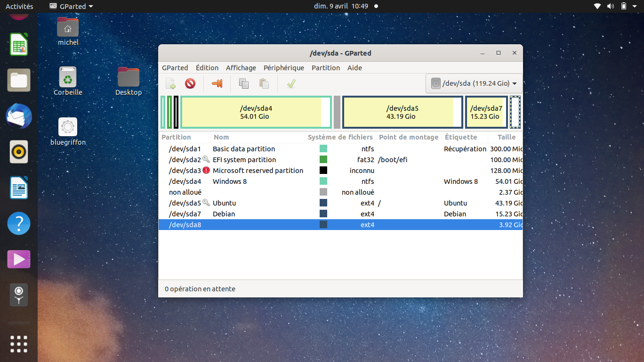The width and height of the screenshot is (644, 362).
Task: Click the new partition toolbar icon
Action: (x=170, y=84)
